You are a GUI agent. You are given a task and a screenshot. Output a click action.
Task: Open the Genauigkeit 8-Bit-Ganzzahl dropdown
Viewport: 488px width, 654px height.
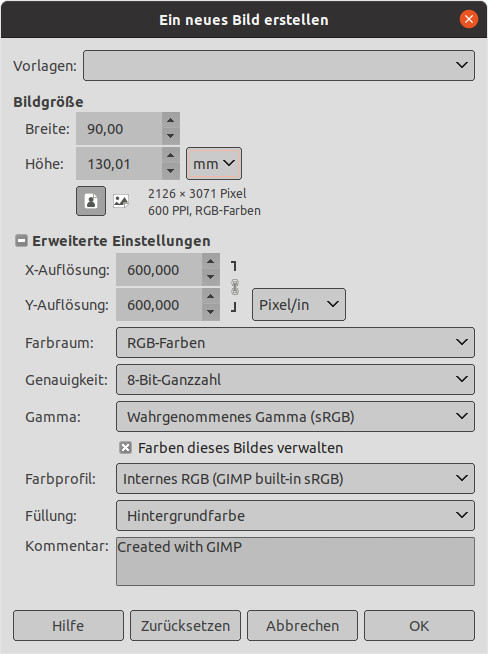(x=295, y=380)
